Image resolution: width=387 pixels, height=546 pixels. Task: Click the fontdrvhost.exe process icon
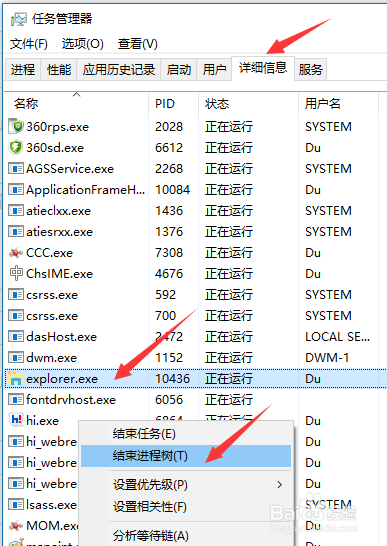point(16,400)
